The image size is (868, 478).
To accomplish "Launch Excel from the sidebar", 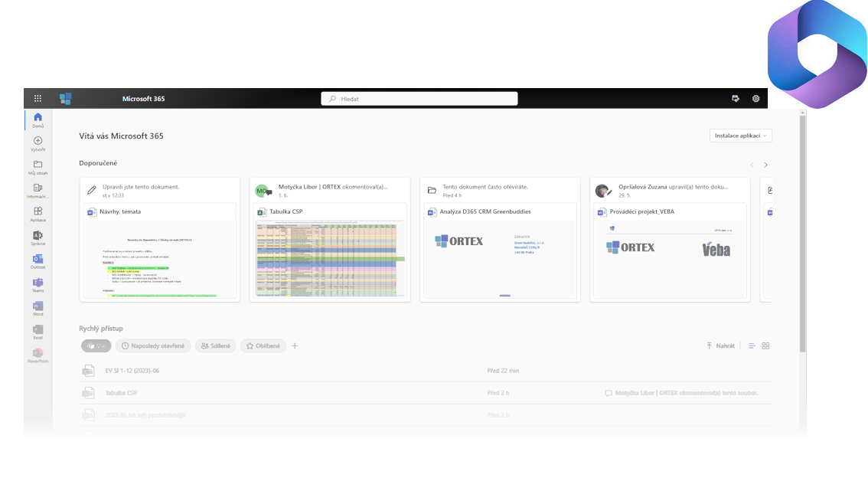I will coord(38,332).
